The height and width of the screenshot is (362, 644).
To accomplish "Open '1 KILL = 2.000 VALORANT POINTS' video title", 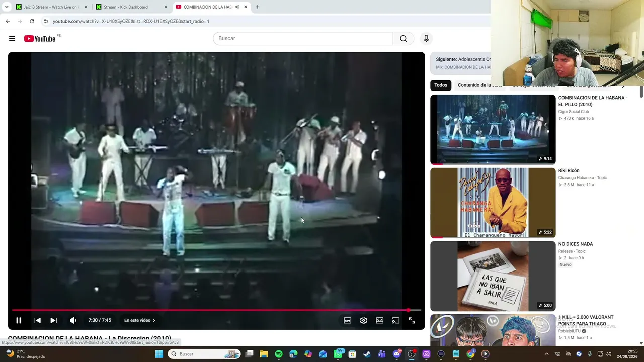I will [x=586, y=321].
